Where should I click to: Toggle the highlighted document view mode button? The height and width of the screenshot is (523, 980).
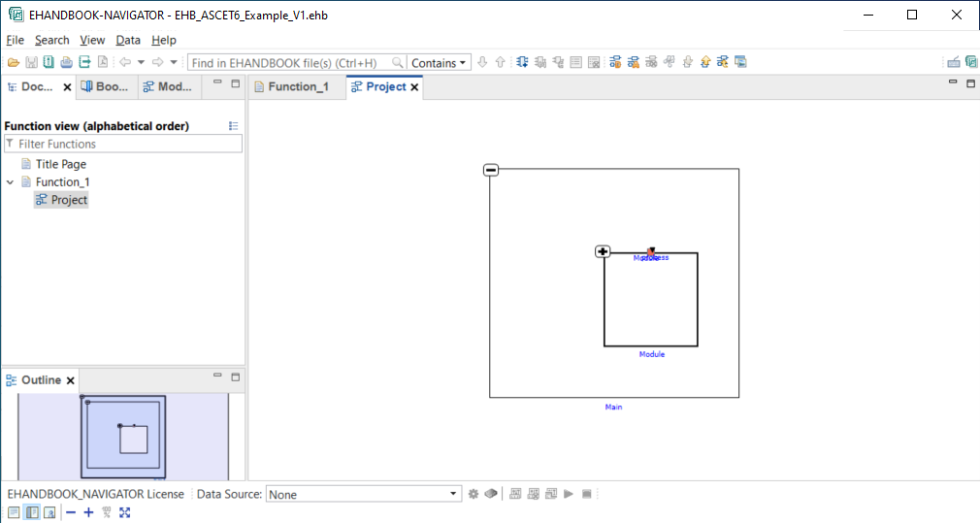[x=31, y=512]
